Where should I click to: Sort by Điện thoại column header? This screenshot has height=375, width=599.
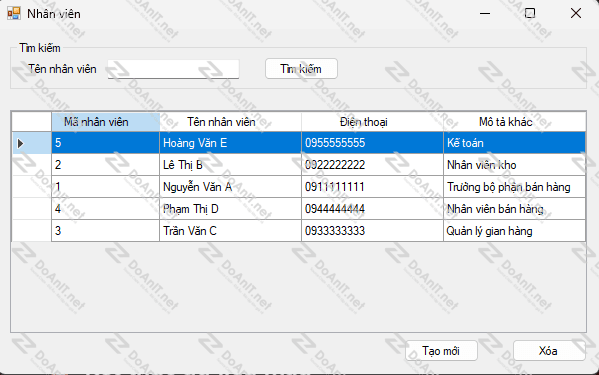point(372,122)
